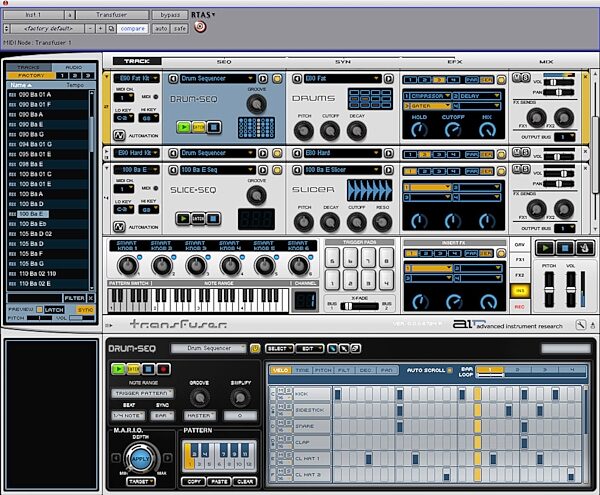Open GATER effect slot dropdown
Screen dimensions: 600x495
click(427, 106)
